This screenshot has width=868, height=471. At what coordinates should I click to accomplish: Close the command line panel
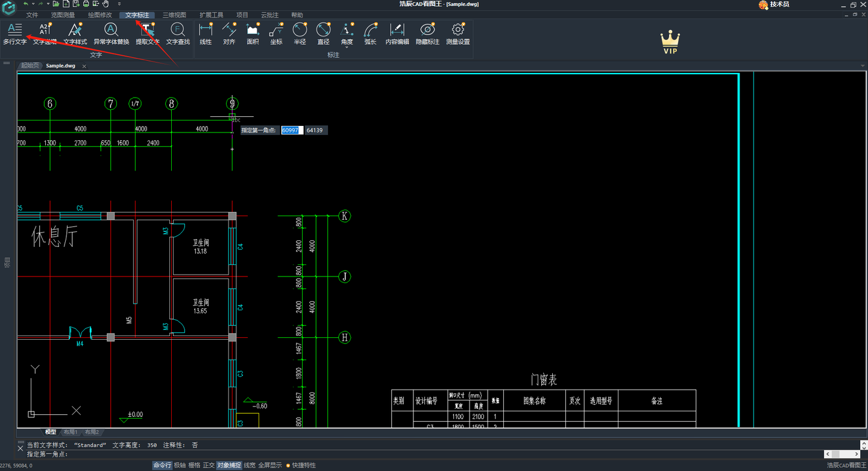point(20,448)
